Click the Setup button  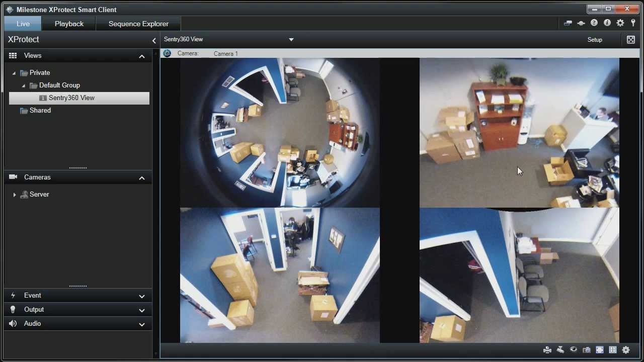595,40
